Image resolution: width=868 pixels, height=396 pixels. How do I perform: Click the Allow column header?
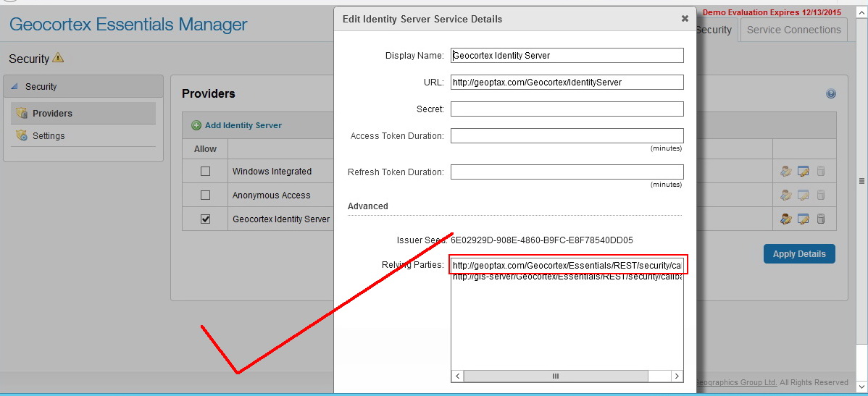pos(205,149)
